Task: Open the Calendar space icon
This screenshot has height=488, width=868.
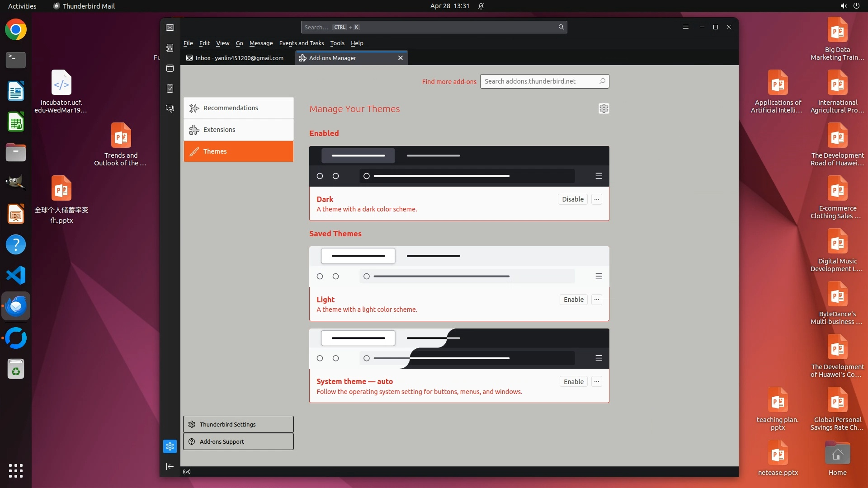Action: 170,68
